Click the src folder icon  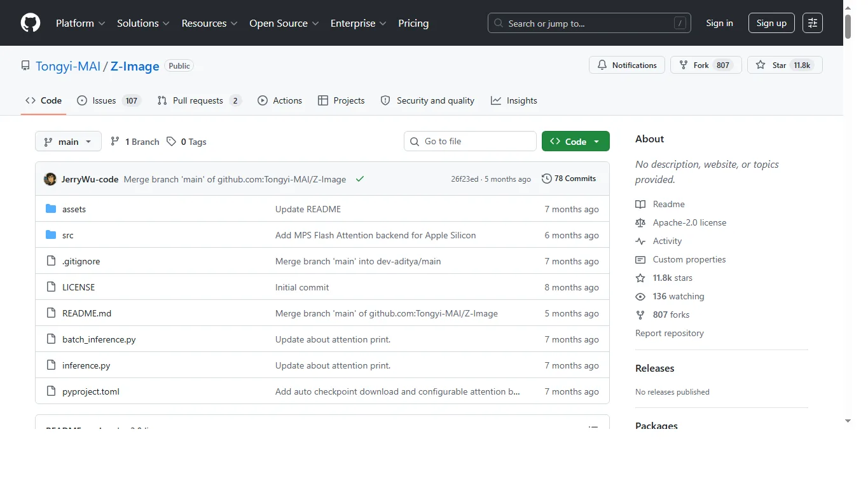click(x=51, y=235)
